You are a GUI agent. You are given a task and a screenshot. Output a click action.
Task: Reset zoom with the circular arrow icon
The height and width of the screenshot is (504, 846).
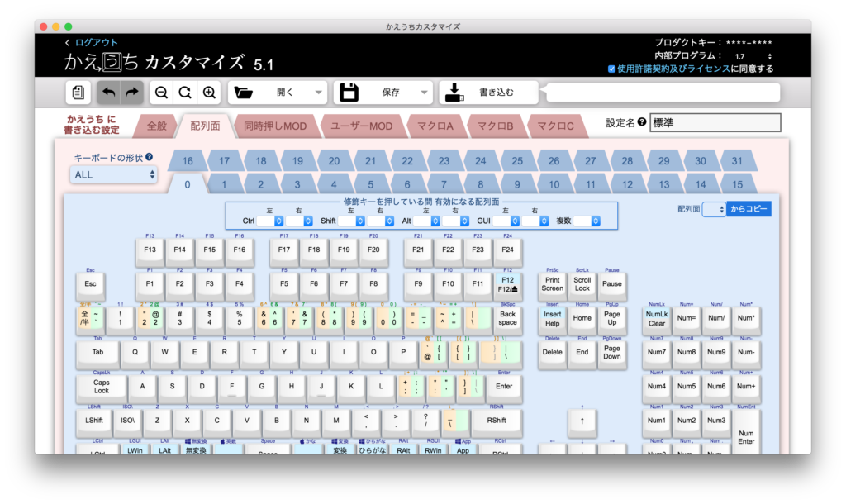click(x=185, y=93)
